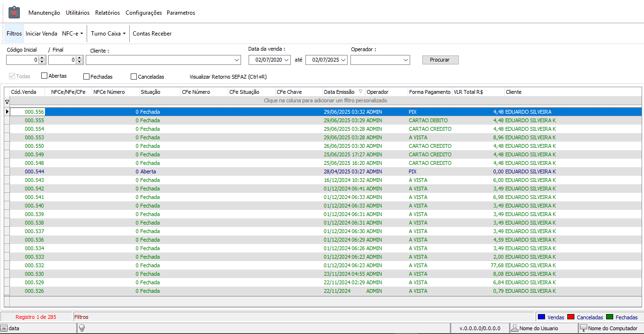The width and height of the screenshot is (644, 334).
Task: Click the filter funnel icon in the grid
Action: [x=7, y=101]
